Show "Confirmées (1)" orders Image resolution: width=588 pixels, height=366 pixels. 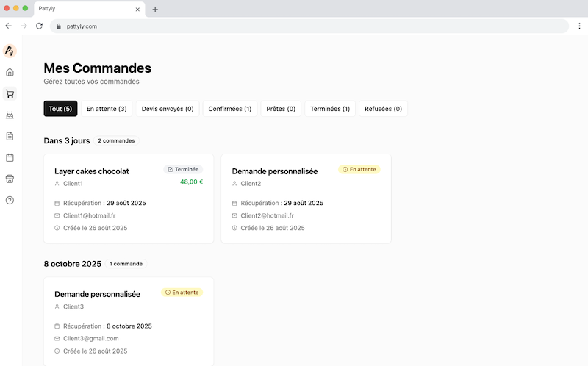pos(229,109)
